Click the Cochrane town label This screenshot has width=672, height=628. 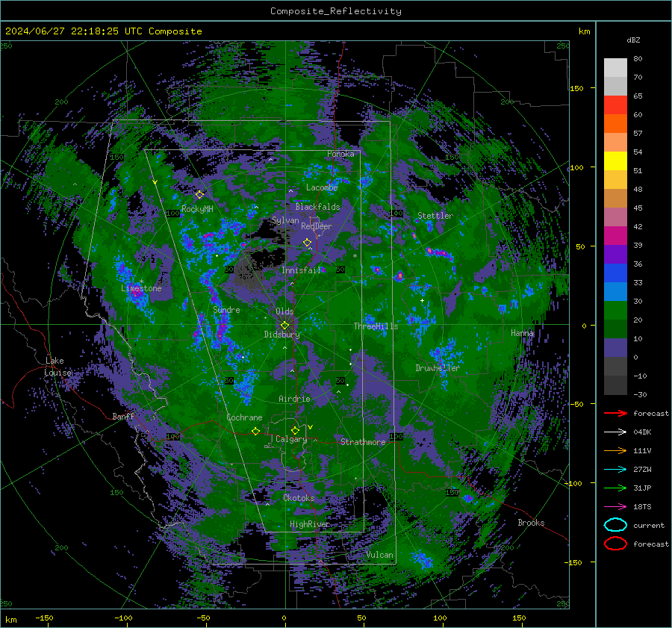tap(244, 417)
